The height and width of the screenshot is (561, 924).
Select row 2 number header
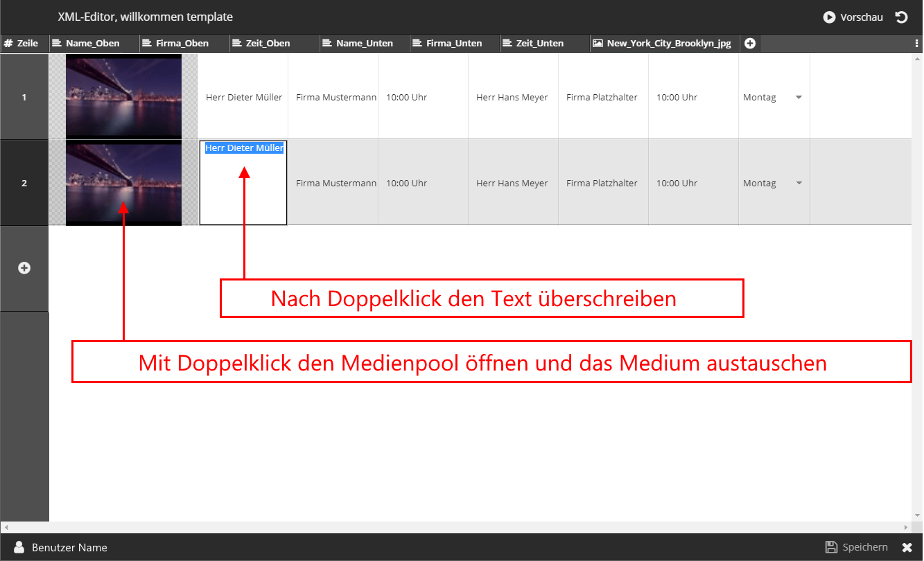24,184
